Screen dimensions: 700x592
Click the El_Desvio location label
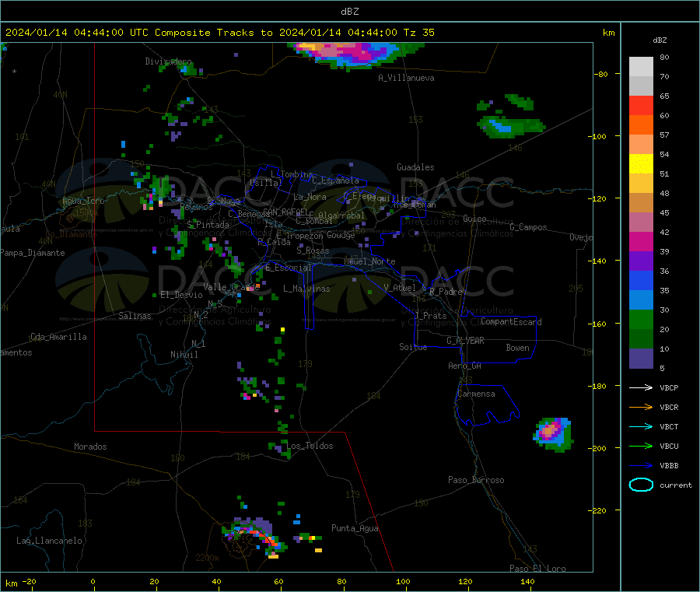coord(182,295)
